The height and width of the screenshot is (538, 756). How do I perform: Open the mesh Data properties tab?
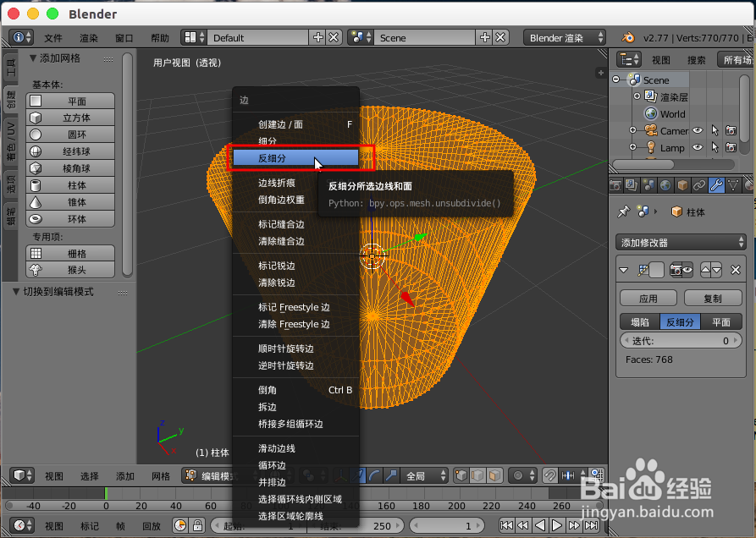click(x=733, y=185)
